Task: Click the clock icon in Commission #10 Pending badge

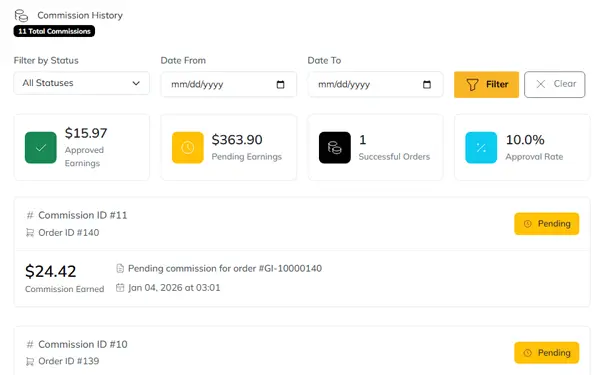Action: [528, 353]
